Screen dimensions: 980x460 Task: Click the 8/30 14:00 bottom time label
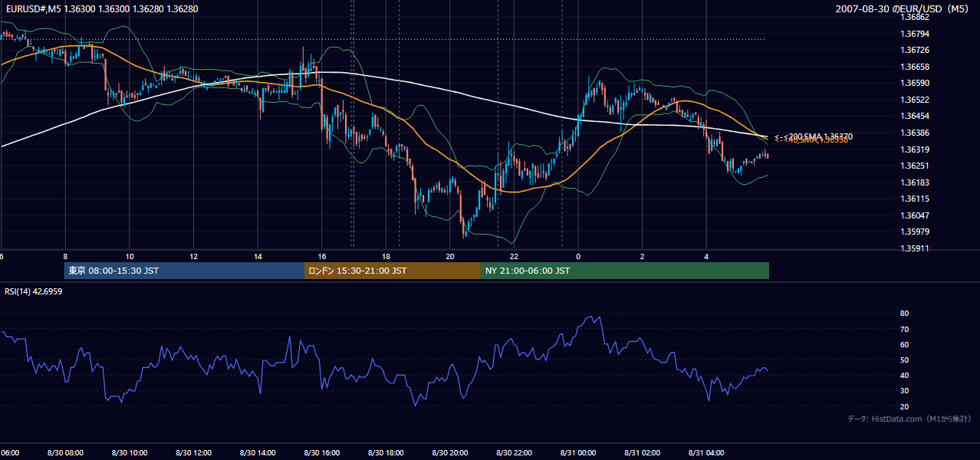[258, 453]
